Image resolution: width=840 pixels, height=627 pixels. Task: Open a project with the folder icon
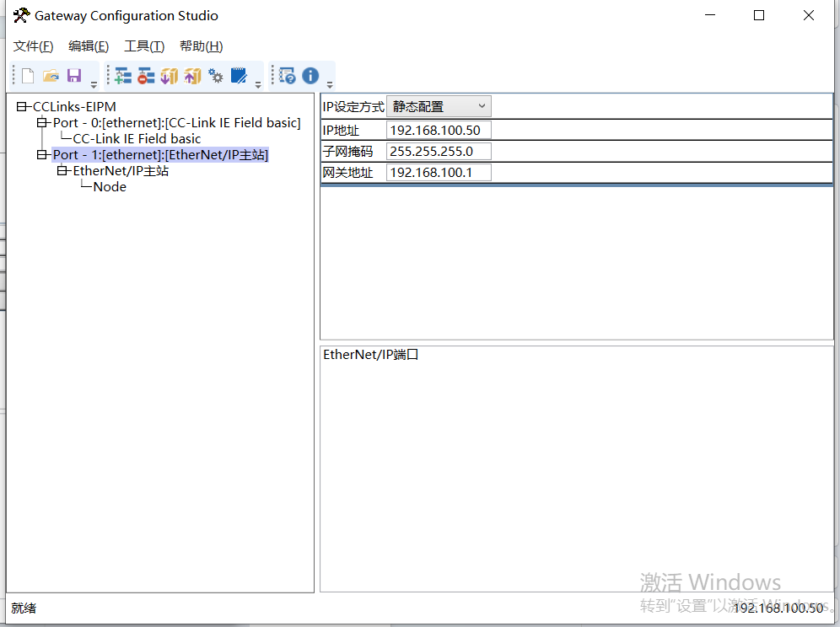coord(51,76)
